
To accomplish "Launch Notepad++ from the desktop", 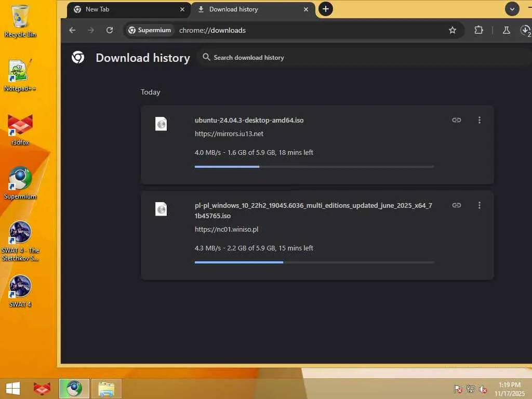I will point(20,75).
